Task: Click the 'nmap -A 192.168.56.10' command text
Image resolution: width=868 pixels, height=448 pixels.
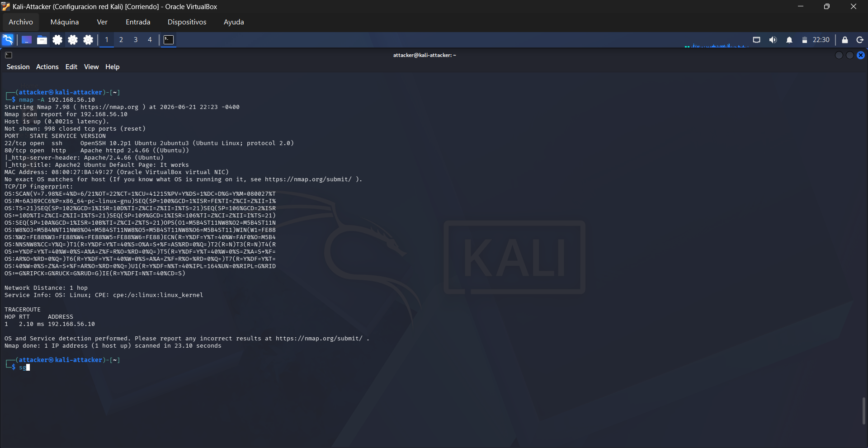Action: click(57, 100)
